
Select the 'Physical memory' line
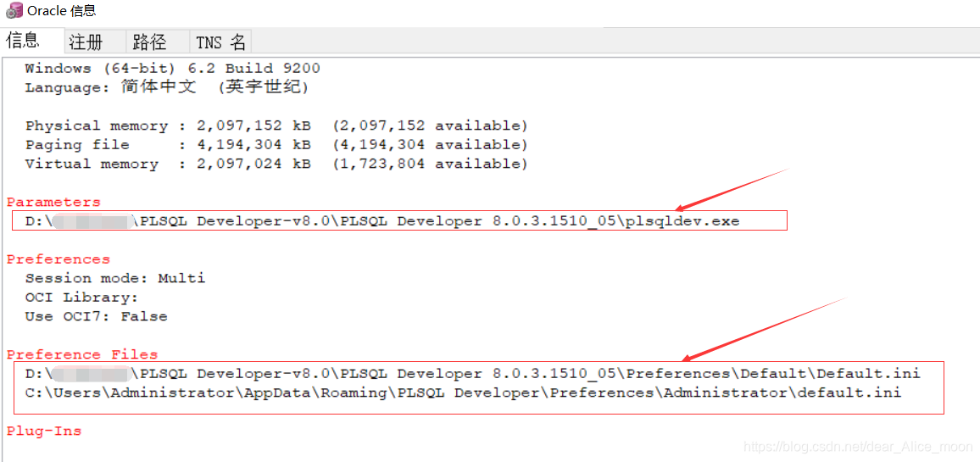pos(276,125)
